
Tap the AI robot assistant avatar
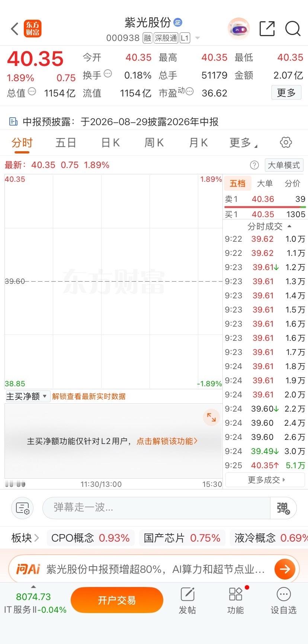click(x=238, y=29)
